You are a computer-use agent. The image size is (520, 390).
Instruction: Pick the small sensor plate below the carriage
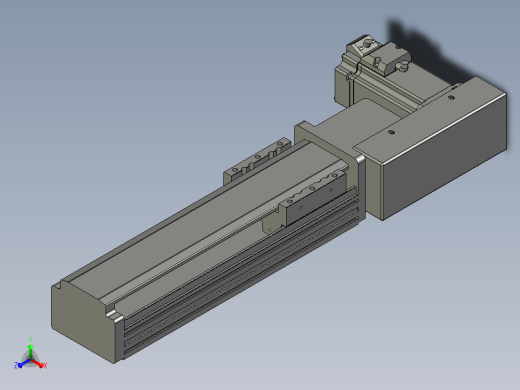[272, 225]
